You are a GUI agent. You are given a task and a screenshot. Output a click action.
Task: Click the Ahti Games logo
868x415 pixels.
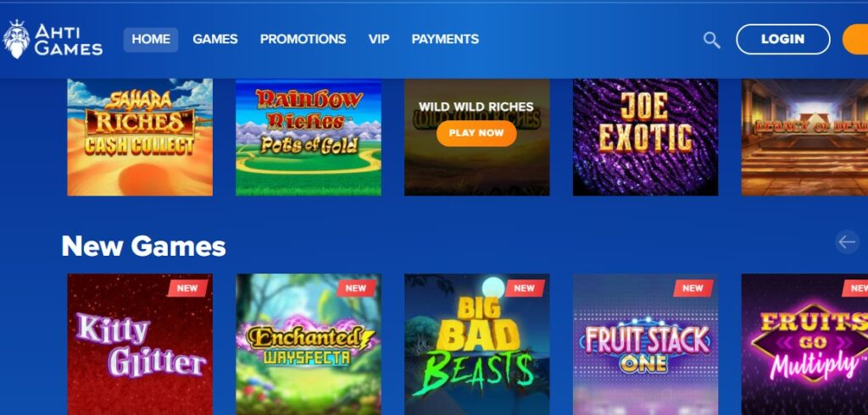click(x=53, y=39)
